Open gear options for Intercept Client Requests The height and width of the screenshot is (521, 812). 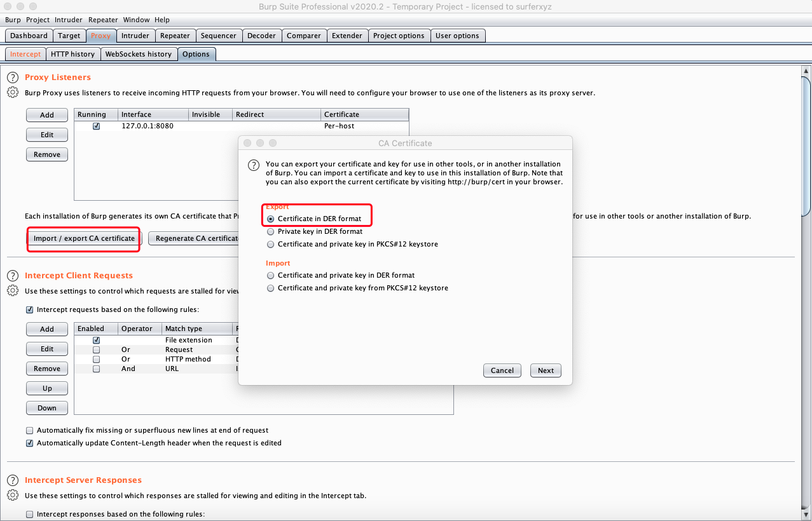tap(12, 291)
